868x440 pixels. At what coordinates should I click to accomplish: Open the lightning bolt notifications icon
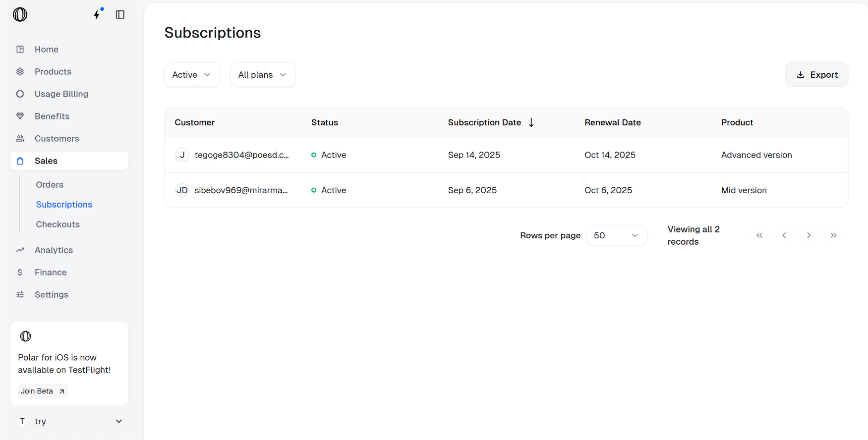click(x=97, y=14)
